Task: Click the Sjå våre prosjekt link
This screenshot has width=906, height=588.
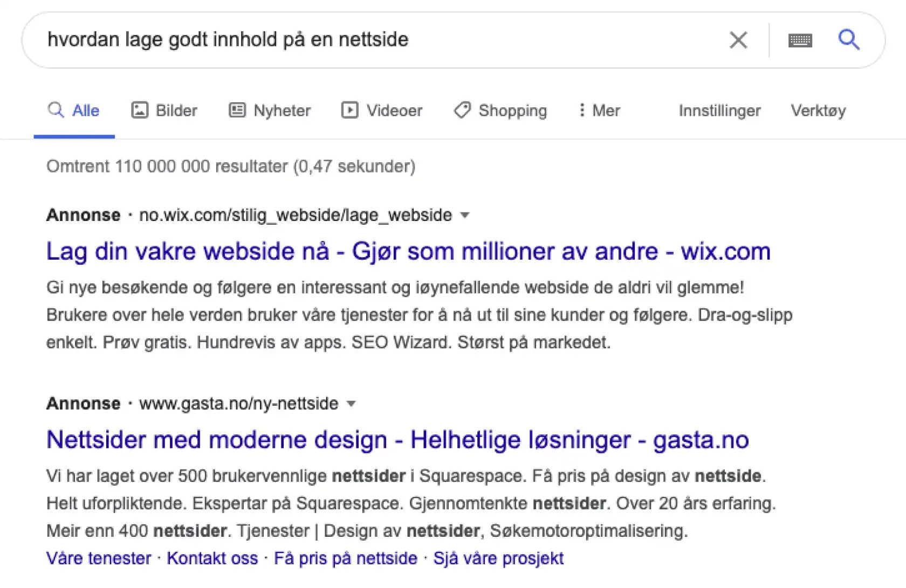Action: [x=498, y=558]
